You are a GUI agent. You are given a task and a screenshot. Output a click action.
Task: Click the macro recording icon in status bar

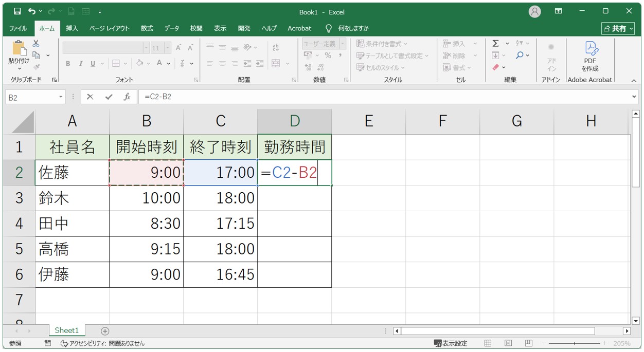click(x=48, y=343)
